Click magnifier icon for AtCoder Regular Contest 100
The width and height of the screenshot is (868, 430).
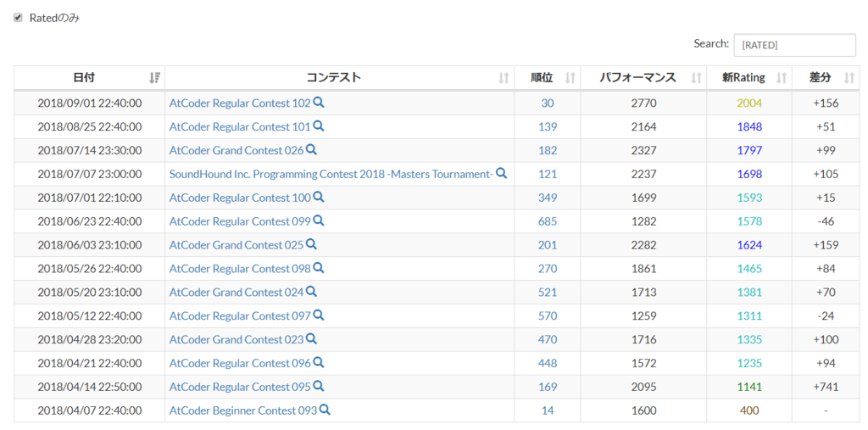319,197
